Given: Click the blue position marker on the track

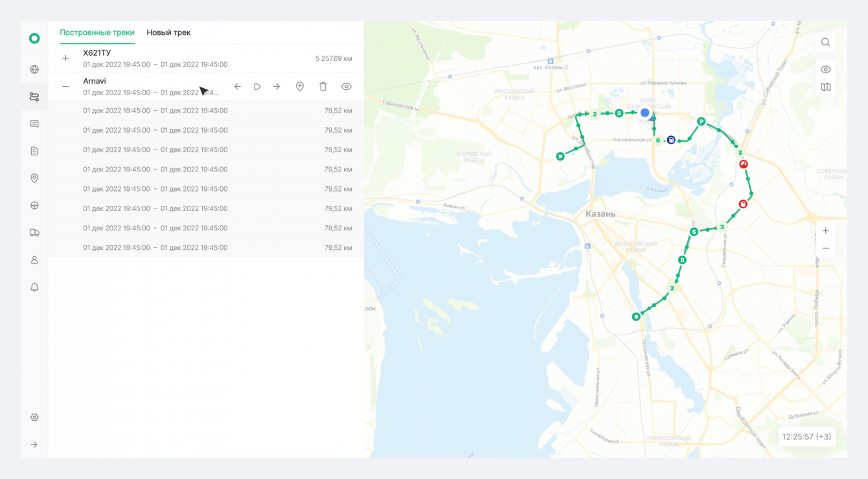Looking at the screenshot, I should (645, 113).
